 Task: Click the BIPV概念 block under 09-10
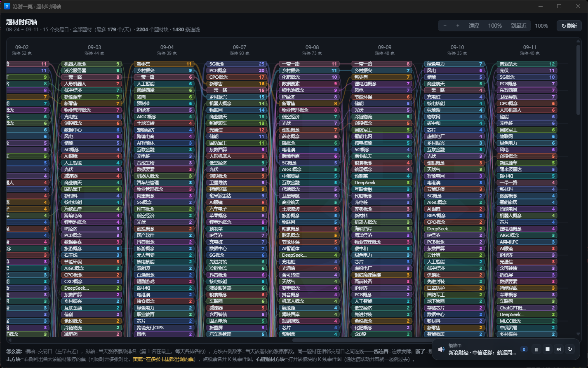click(x=454, y=216)
